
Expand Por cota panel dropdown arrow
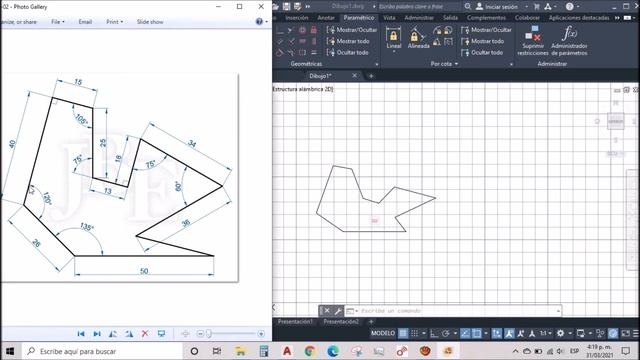(456, 64)
